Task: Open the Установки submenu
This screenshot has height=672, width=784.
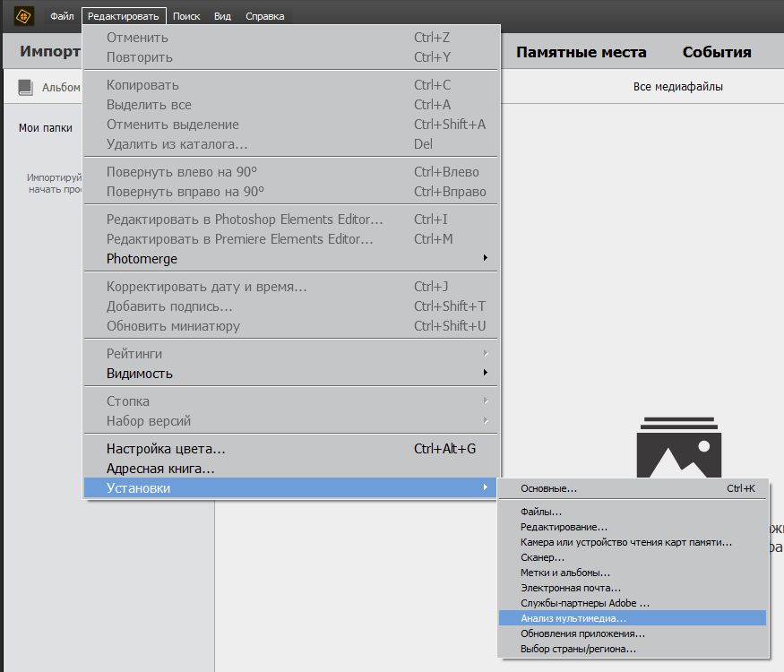Action: [x=291, y=488]
